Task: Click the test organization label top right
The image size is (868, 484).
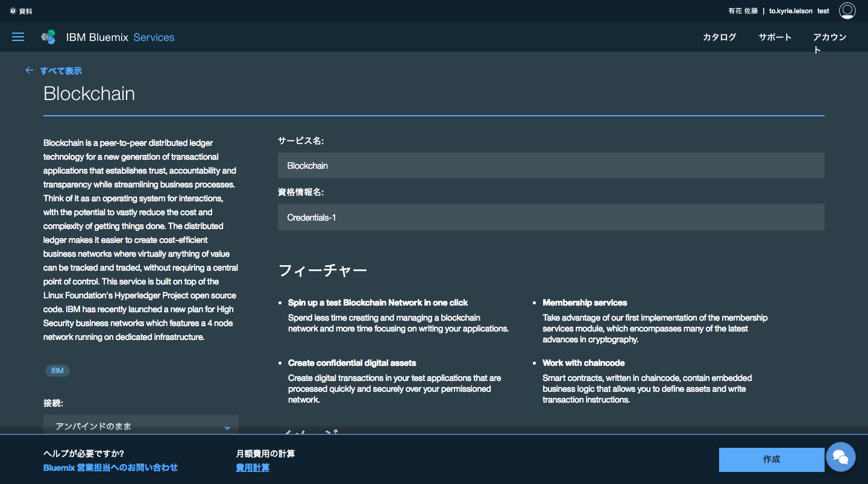Action: 823,10
